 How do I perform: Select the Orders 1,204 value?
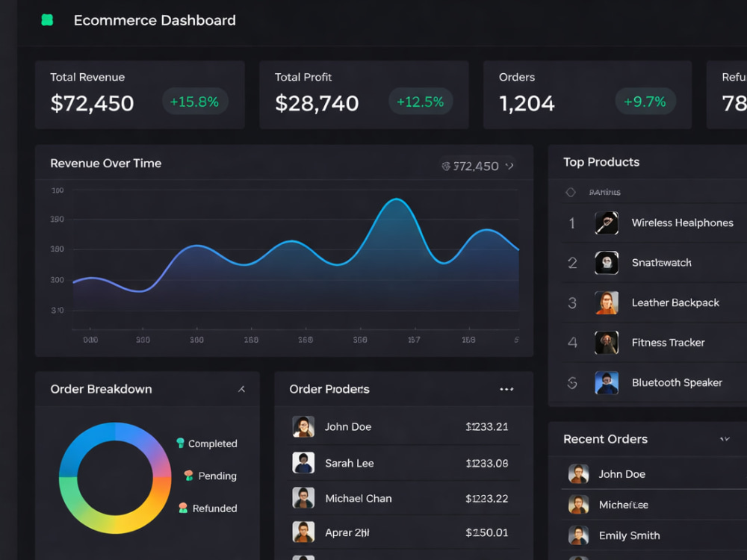(x=527, y=103)
